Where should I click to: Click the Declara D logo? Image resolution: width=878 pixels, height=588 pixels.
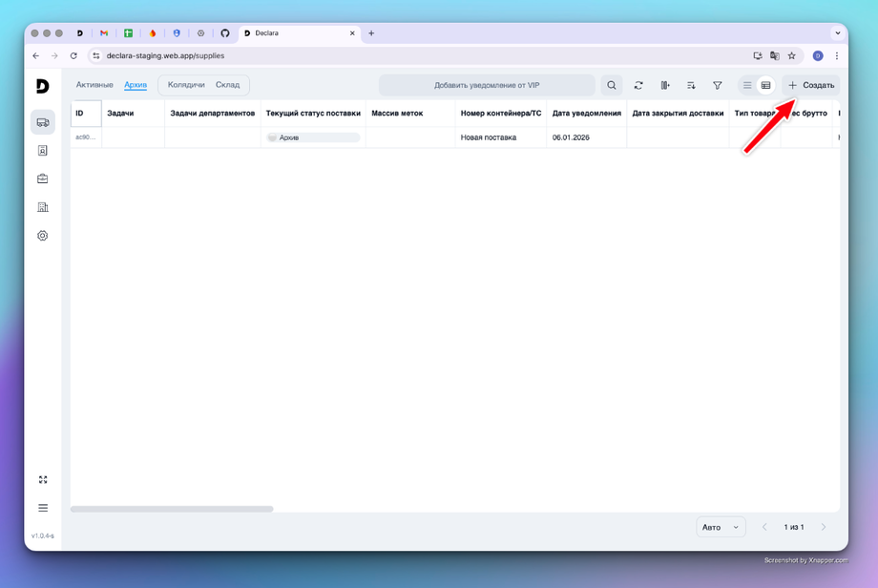43,86
